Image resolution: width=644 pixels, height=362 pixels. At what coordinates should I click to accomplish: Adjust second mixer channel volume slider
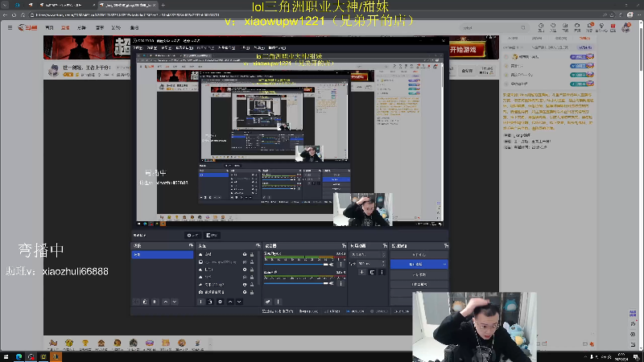(x=295, y=283)
